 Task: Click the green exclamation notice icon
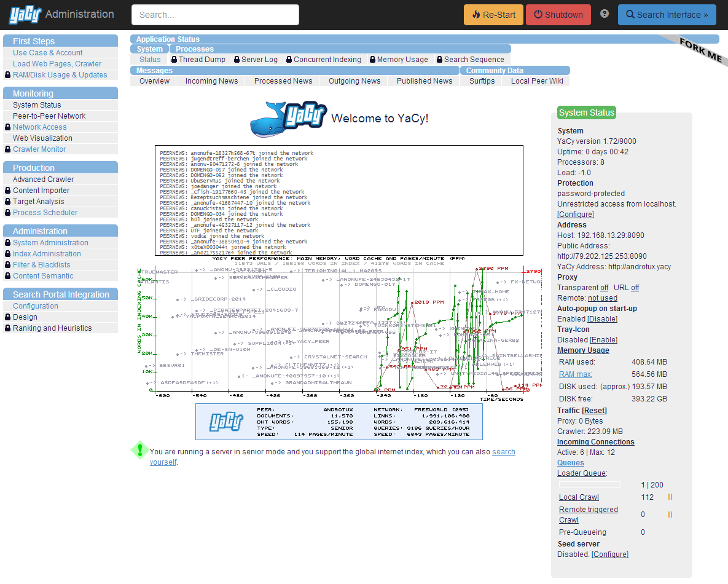(139, 450)
